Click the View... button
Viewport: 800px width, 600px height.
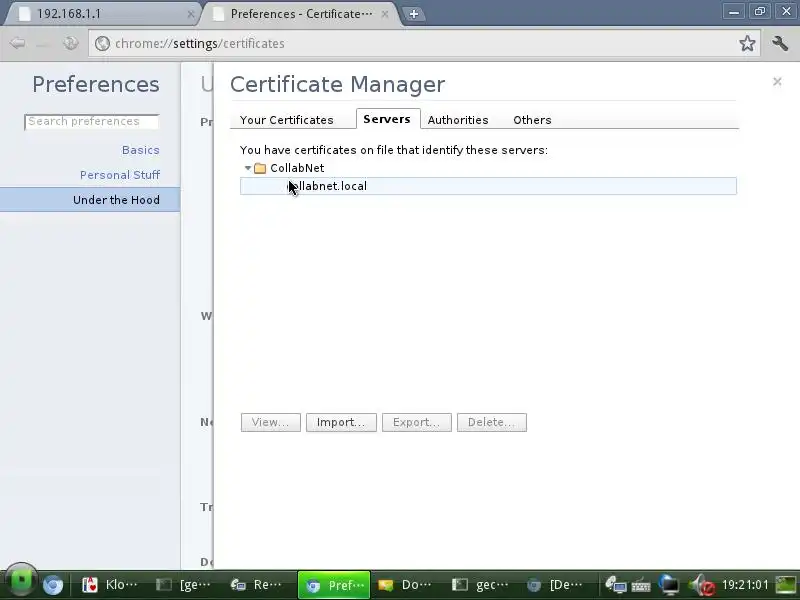271,422
